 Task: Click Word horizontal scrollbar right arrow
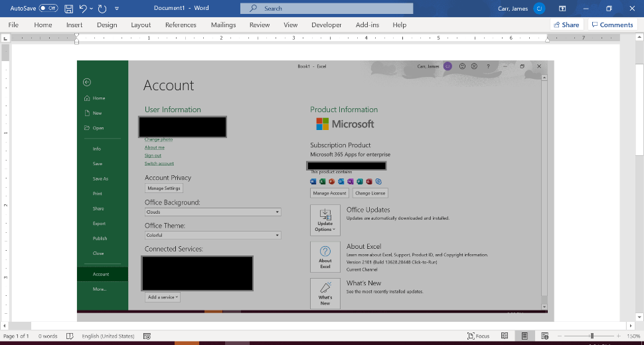point(631,326)
